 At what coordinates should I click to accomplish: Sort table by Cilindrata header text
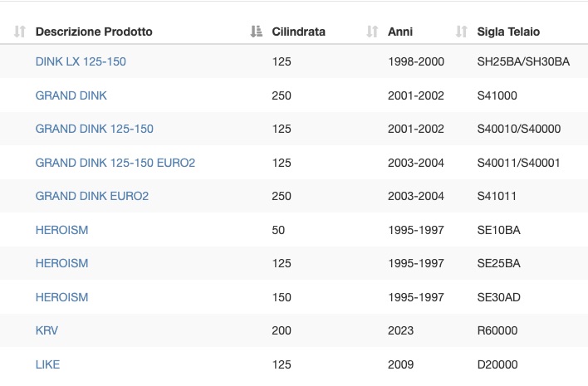[298, 32]
